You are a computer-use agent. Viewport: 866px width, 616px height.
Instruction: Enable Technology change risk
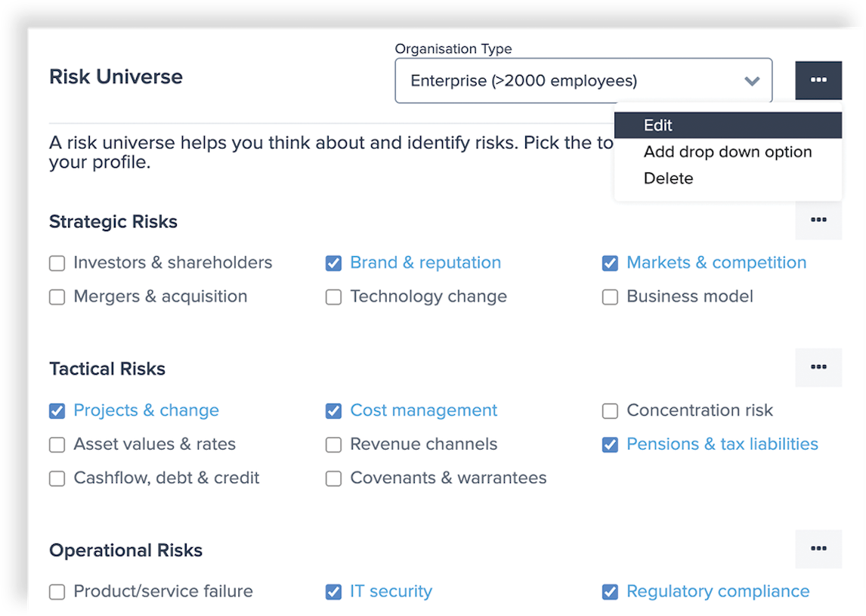click(x=333, y=296)
